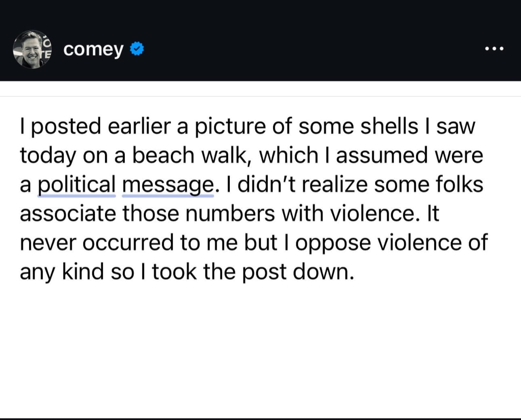Click the word "assumed" in the post
521x420 pixels.
381,156
